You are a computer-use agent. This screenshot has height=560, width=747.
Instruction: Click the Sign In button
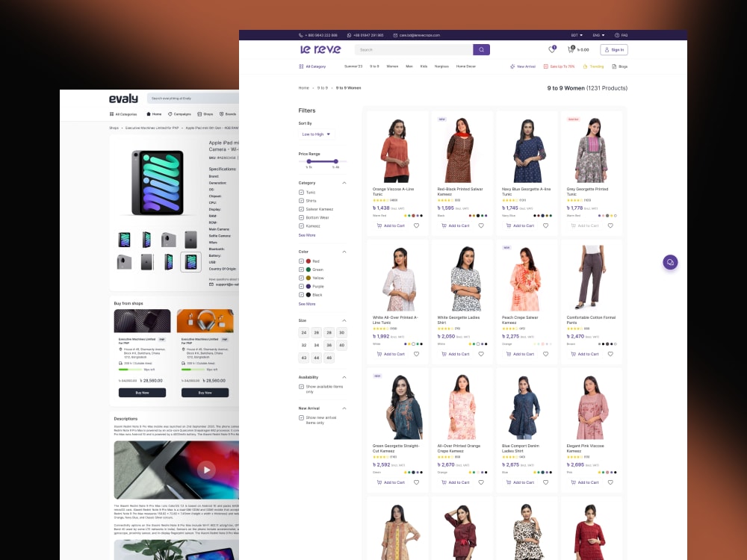(613, 49)
